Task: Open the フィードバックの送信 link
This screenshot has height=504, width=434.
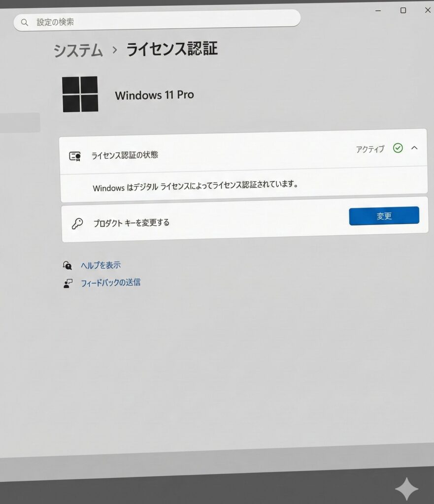Action: [110, 283]
